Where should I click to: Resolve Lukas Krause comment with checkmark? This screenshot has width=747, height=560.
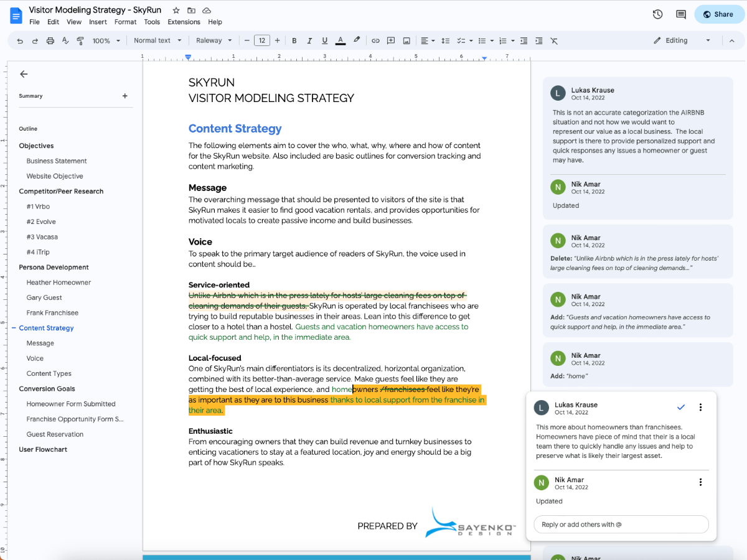point(681,407)
